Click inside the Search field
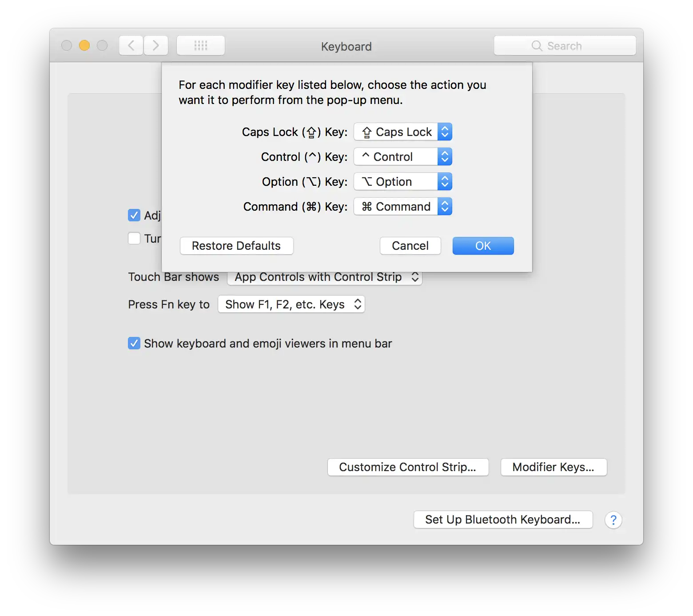Screen dimensions: 693x616 [x=573, y=45]
